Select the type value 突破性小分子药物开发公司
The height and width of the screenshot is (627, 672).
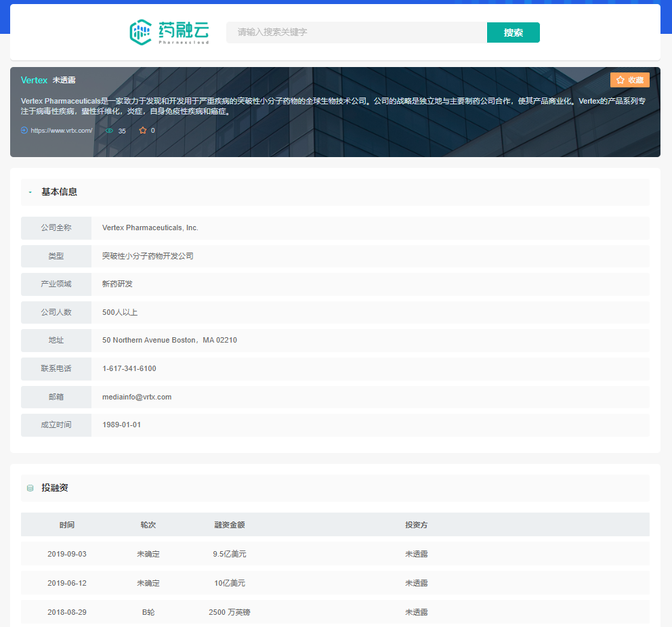click(148, 256)
